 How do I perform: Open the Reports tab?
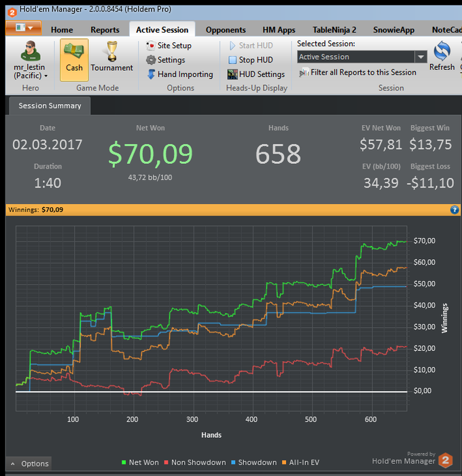click(105, 30)
